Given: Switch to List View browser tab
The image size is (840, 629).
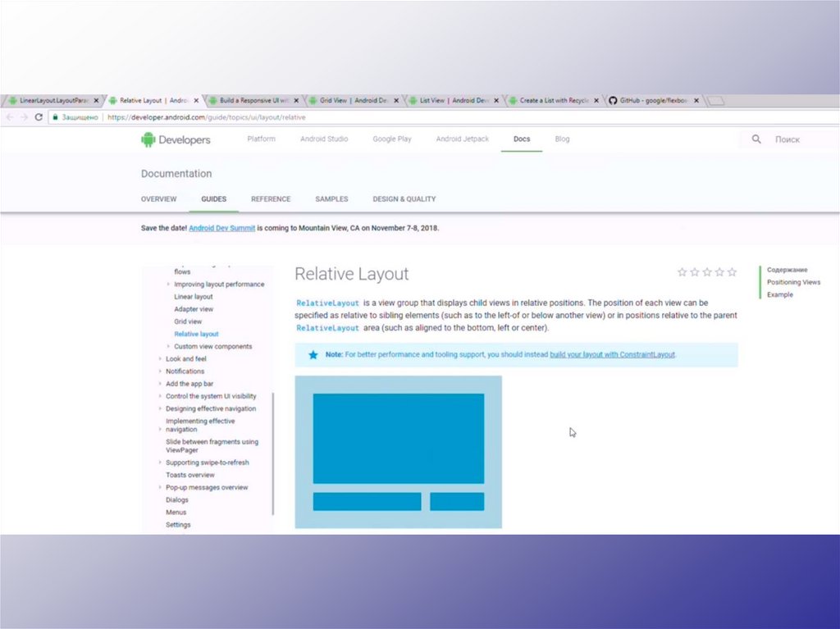Looking at the screenshot, I should coord(453,100).
